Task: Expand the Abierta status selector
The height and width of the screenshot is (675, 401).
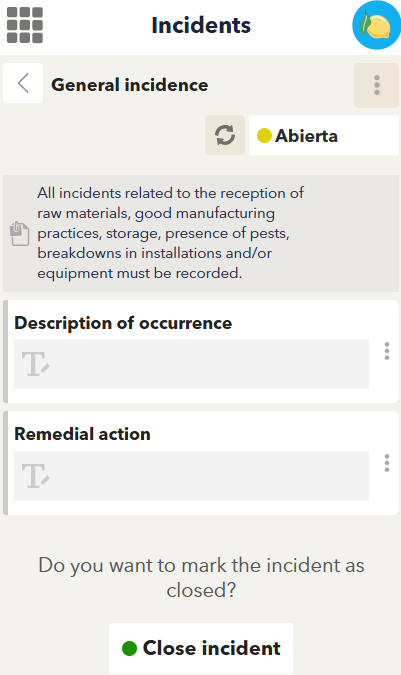Action: [x=324, y=135]
